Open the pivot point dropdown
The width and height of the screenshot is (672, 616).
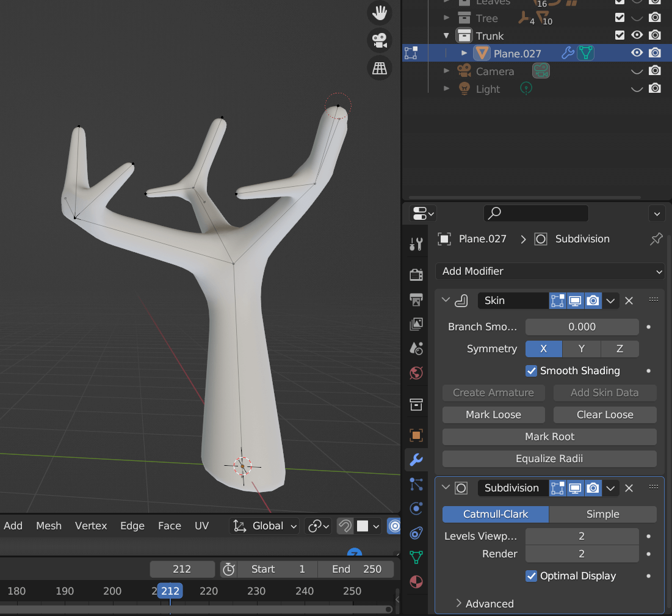point(318,526)
